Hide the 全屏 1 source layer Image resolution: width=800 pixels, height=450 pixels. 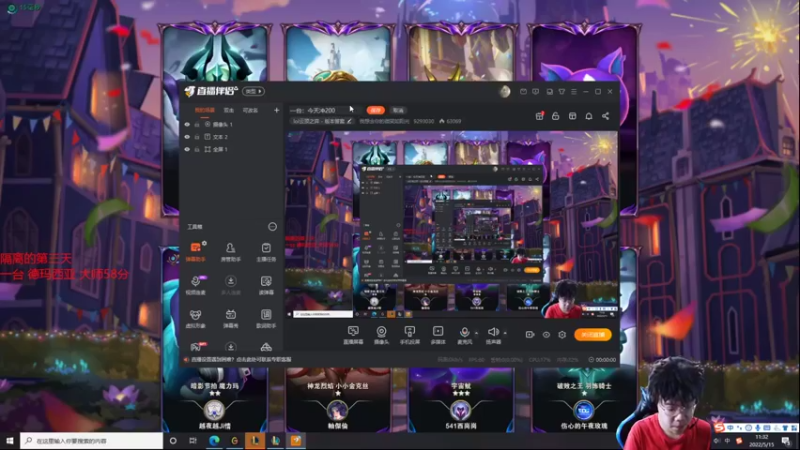point(187,149)
